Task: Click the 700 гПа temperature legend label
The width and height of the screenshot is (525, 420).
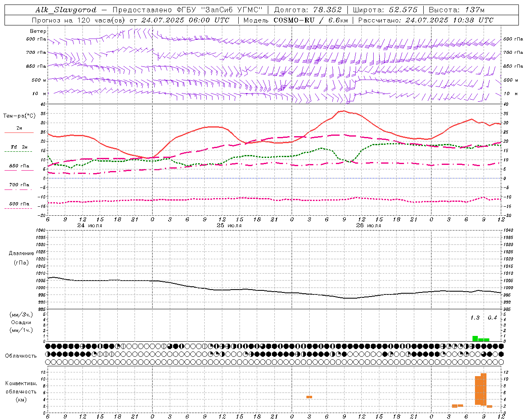Action: point(19,185)
